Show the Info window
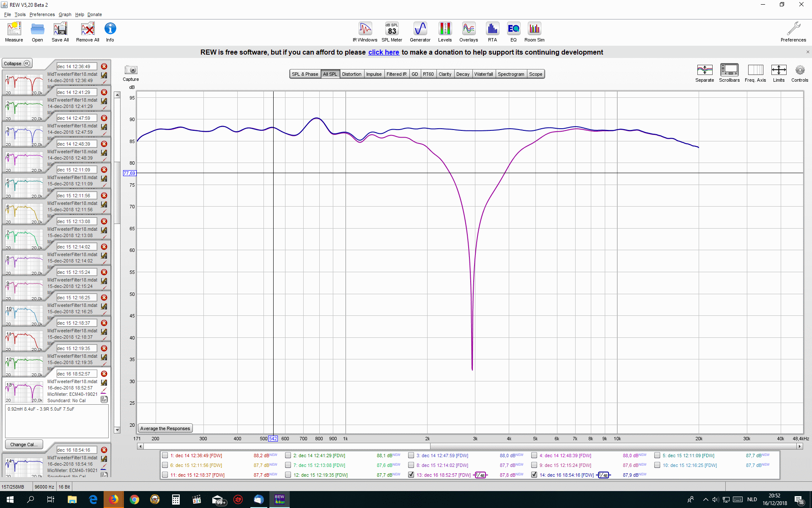This screenshot has height=508, width=812. point(110,32)
